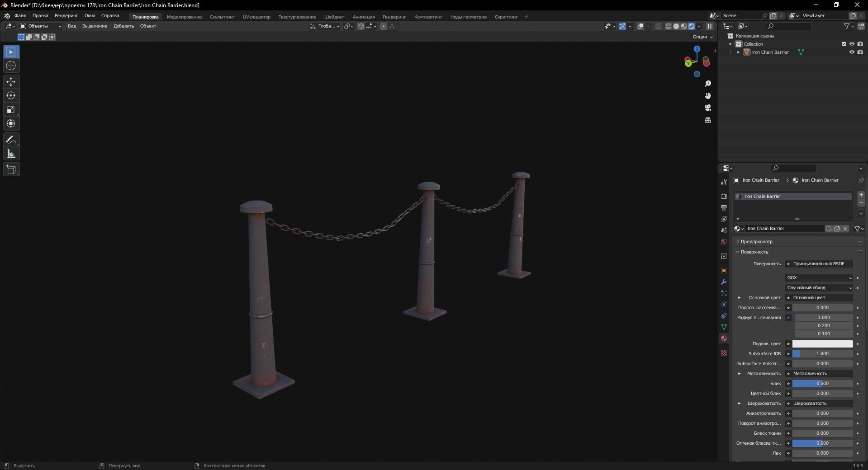Switch to the Моделирование workspace tab
This screenshot has width=868, height=470.
184,17
